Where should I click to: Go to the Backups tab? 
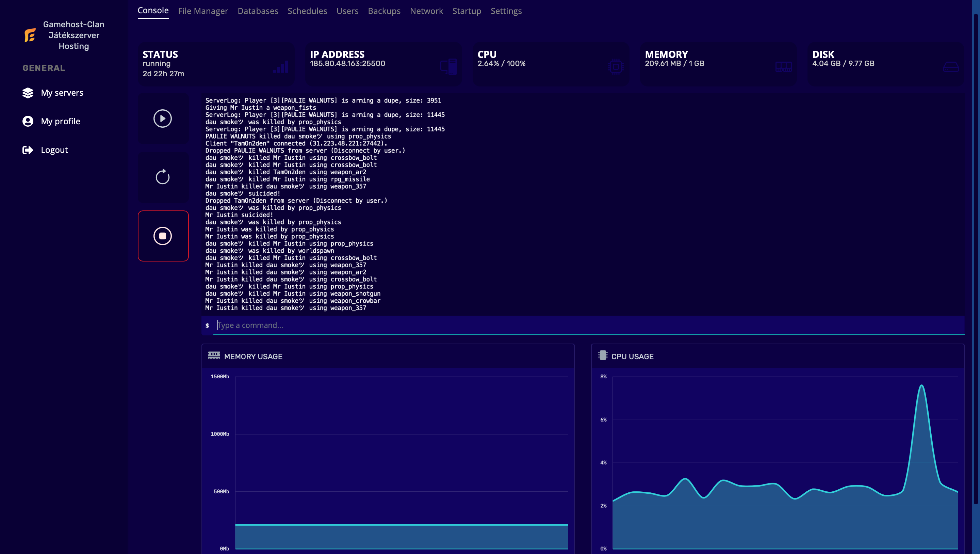384,11
